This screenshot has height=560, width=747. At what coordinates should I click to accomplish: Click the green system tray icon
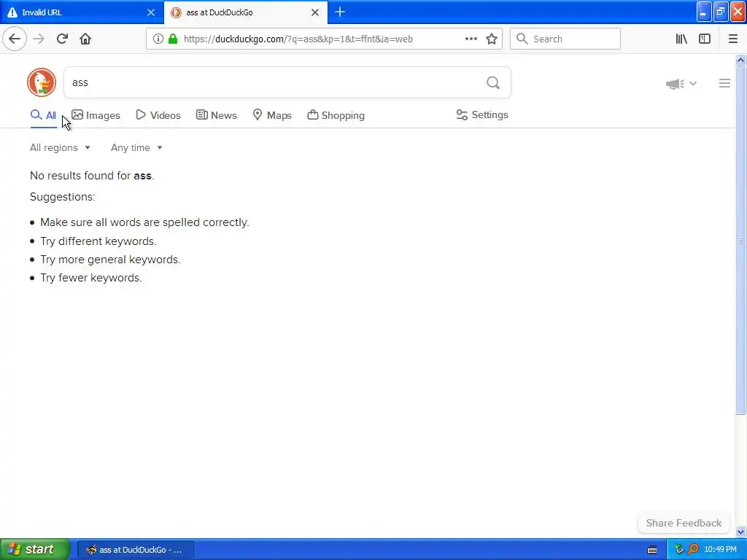[679, 550]
